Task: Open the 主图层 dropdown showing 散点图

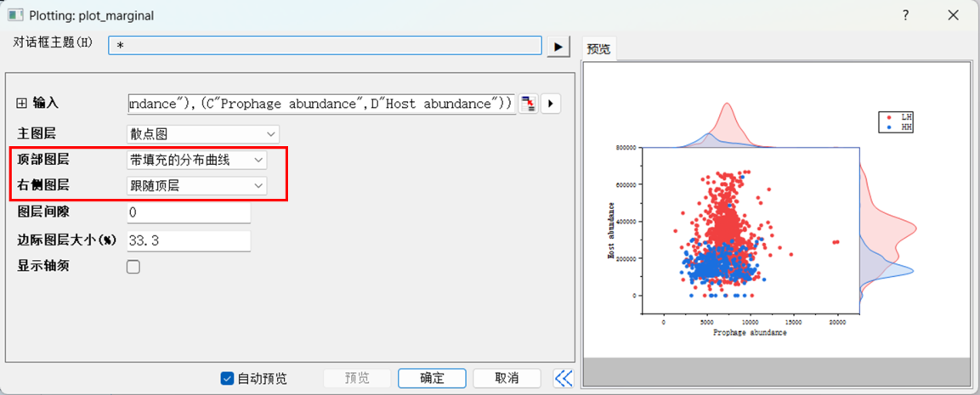Action: pos(202,133)
